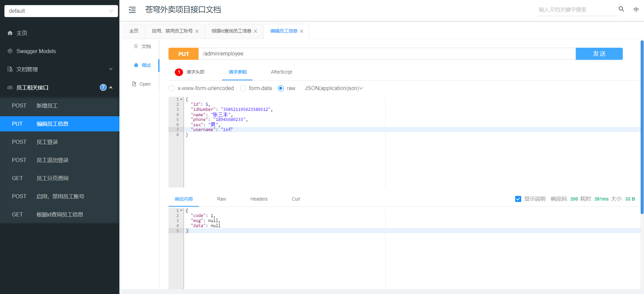Click the search magnifier icon

[x=621, y=9]
